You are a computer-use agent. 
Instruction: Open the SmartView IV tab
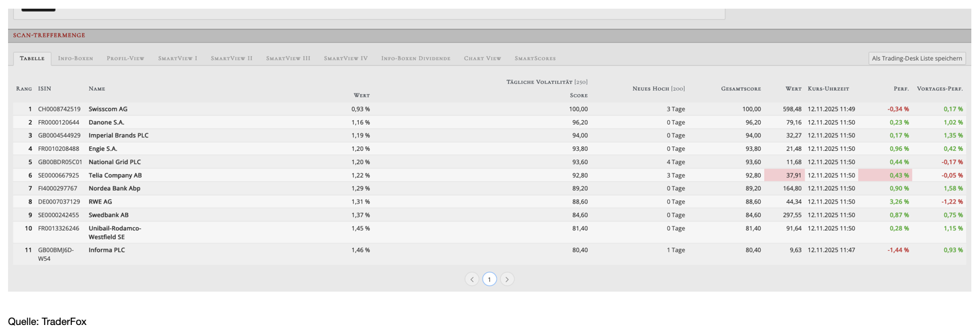(x=345, y=59)
